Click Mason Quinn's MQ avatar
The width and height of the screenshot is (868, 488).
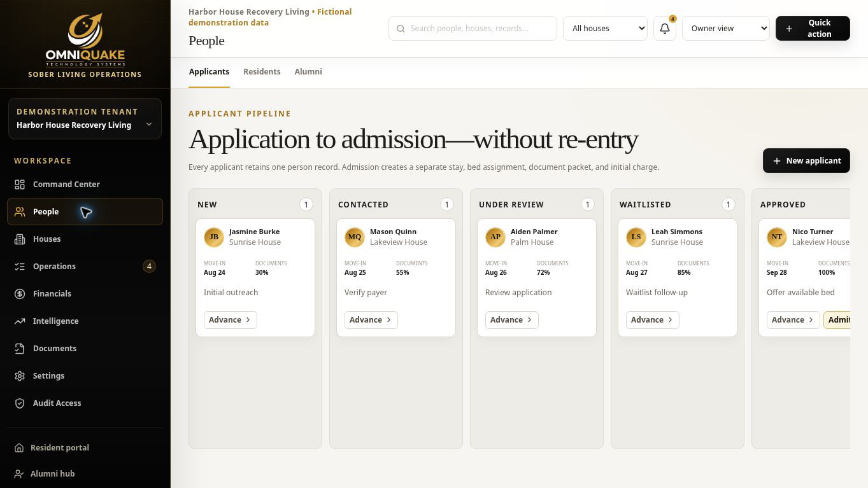pos(355,237)
